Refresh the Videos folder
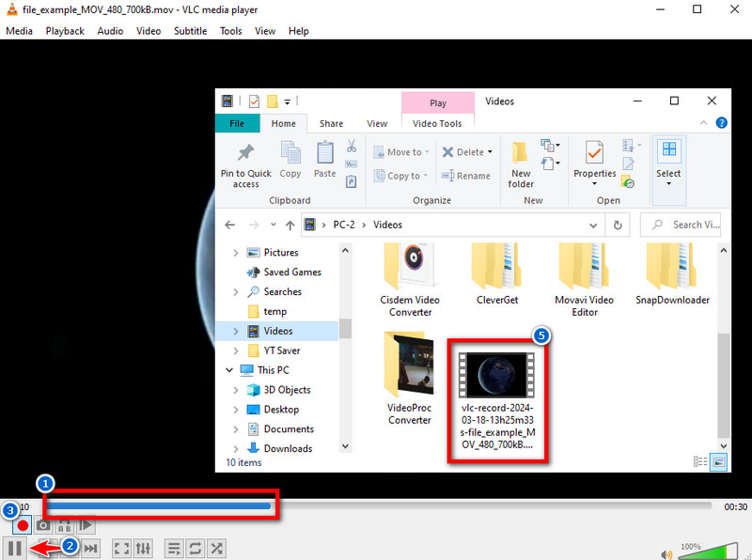 point(618,225)
